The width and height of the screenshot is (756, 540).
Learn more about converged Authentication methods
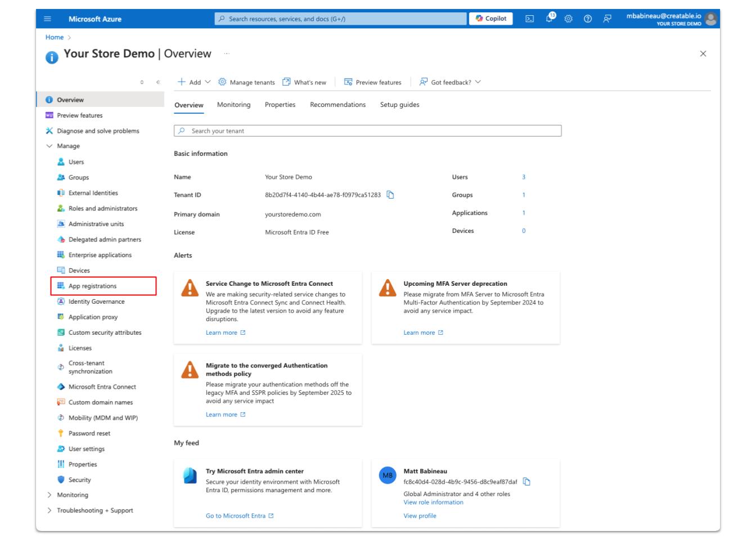(226, 415)
